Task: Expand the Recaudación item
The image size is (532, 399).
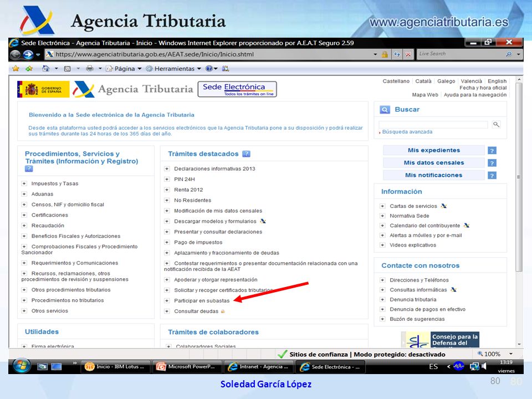Action: (x=24, y=226)
